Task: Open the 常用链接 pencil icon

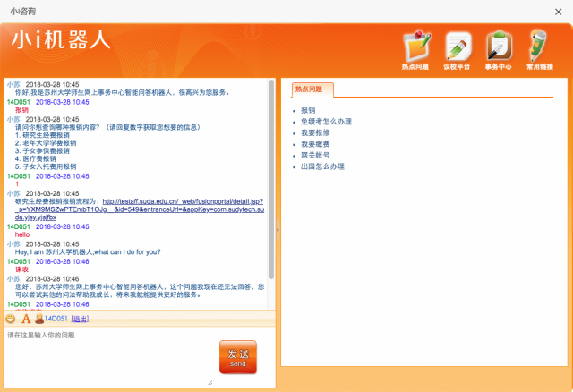Action: 539,45
